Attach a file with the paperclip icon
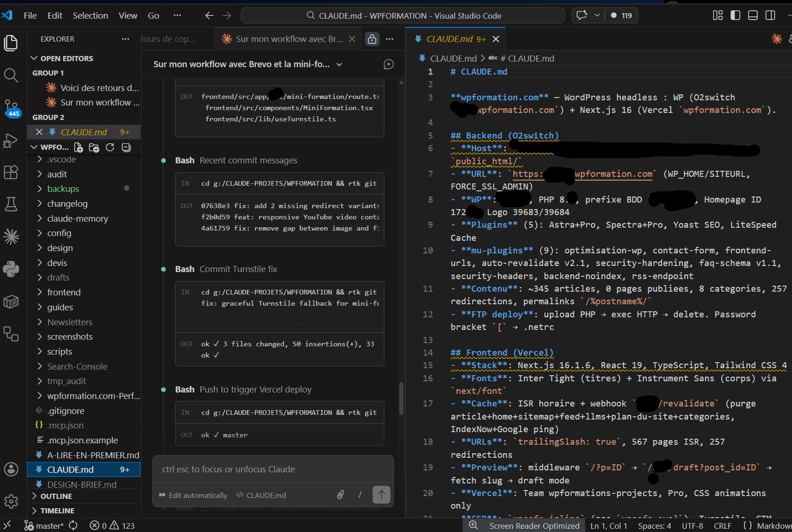Screen dimensions: 792x532 [x=341, y=495]
